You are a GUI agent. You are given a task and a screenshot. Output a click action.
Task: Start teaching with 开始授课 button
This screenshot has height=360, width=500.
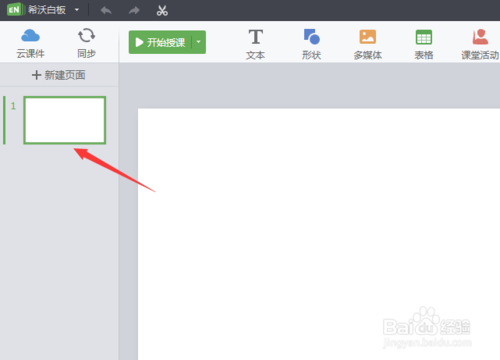coord(160,42)
